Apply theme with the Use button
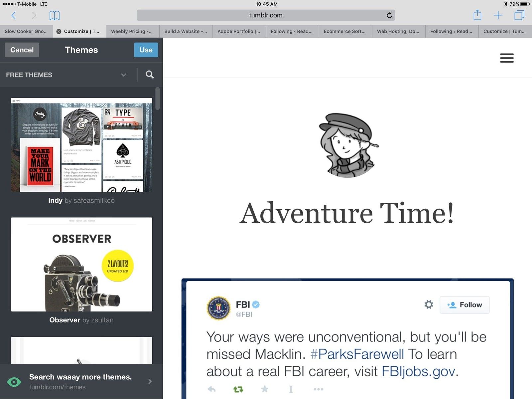Image resolution: width=532 pixels, height=399 pixels. point(146,50)
